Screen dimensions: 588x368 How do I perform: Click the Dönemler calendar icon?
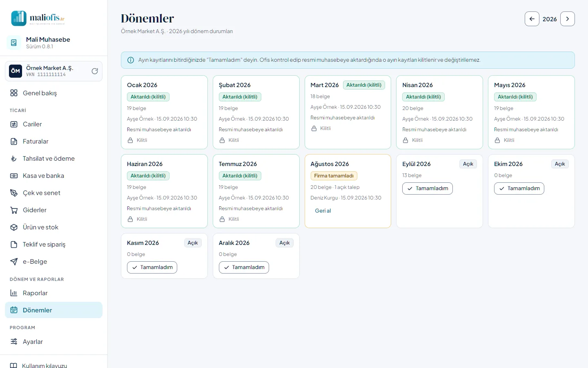[x=14, y=310]
